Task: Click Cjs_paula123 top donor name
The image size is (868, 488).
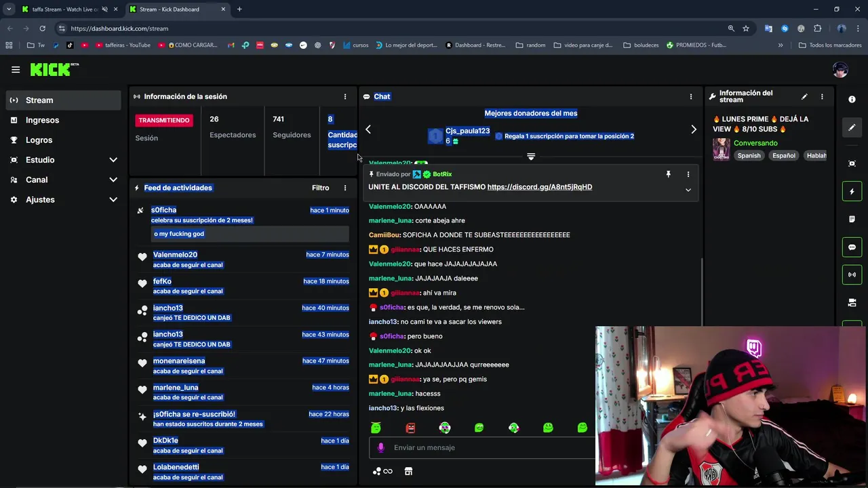Action: (467, 131)
